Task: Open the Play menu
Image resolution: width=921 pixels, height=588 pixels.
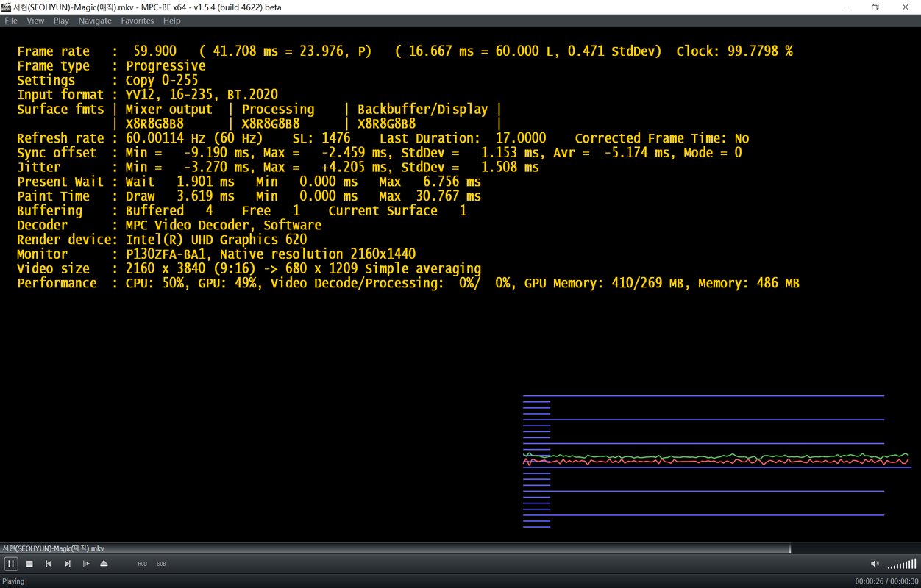Action: click(61, 21)
